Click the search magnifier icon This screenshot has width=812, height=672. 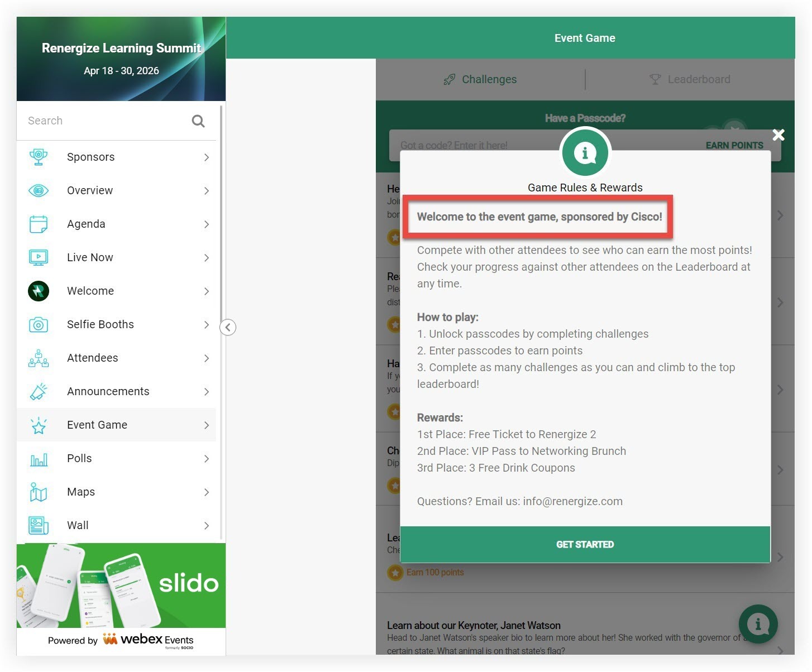198,121
